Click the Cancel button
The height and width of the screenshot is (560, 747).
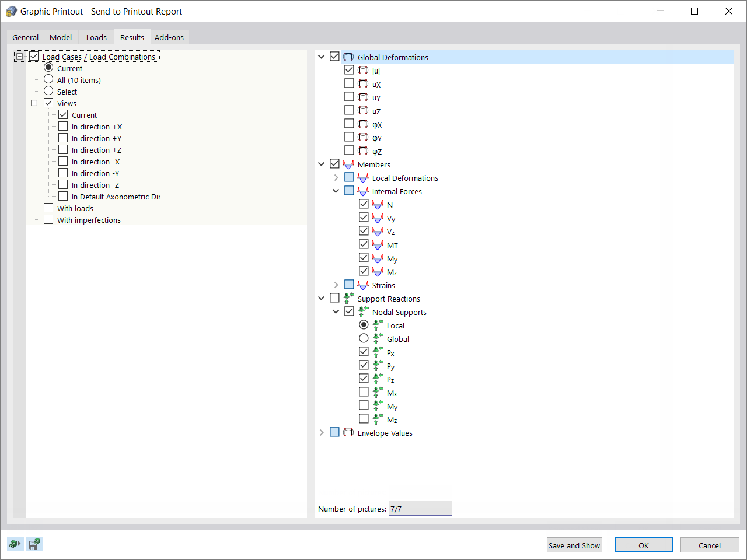(x=710, y=545)
